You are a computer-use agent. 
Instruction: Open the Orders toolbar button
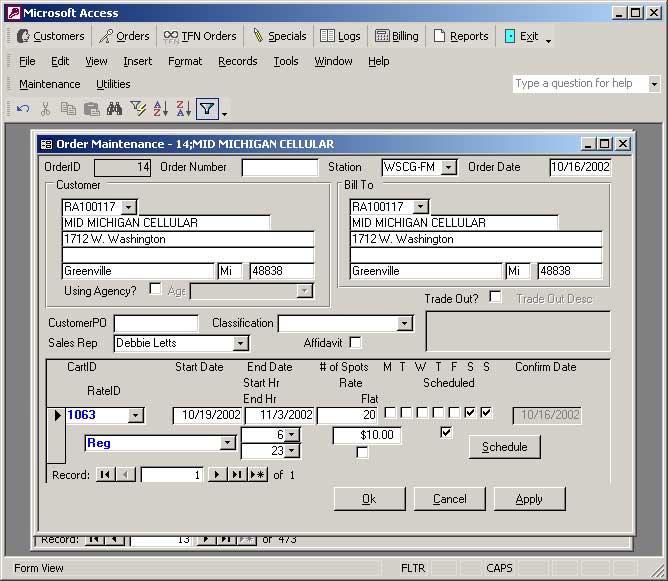point(124,36)
